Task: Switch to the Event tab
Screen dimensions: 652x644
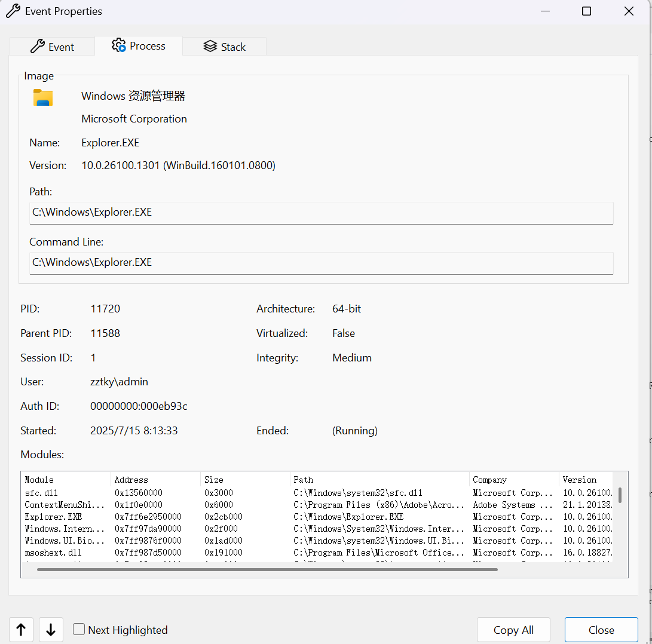Action: [x=53, y=47]
